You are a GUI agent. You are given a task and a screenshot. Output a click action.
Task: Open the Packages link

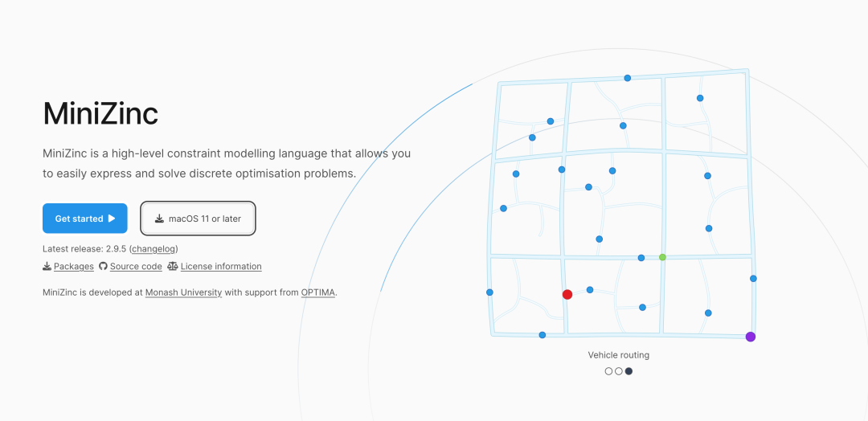click(x=74, y=267)
